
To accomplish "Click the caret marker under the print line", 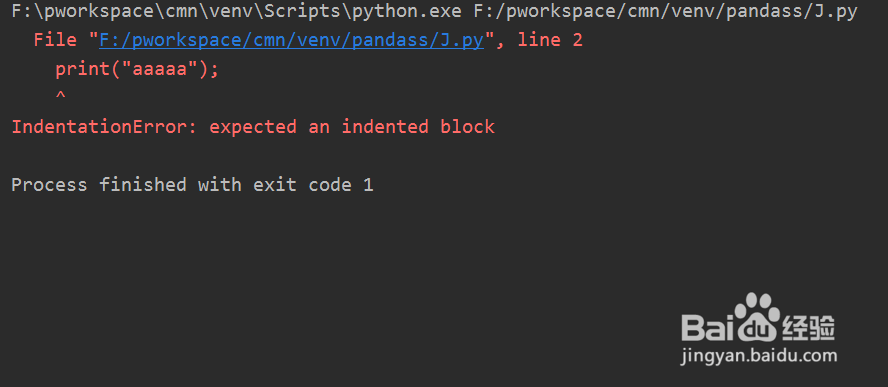I will click(61, 96).
